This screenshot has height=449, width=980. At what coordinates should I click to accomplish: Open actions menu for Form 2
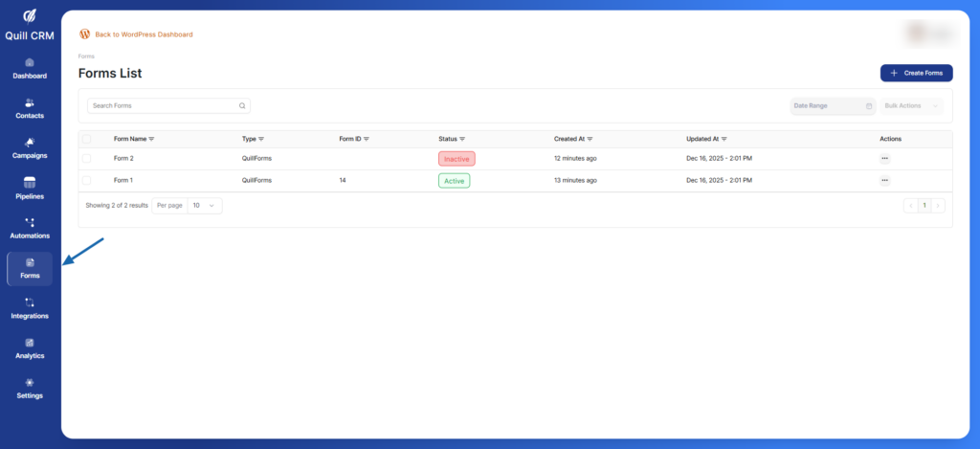pos(884,158)
